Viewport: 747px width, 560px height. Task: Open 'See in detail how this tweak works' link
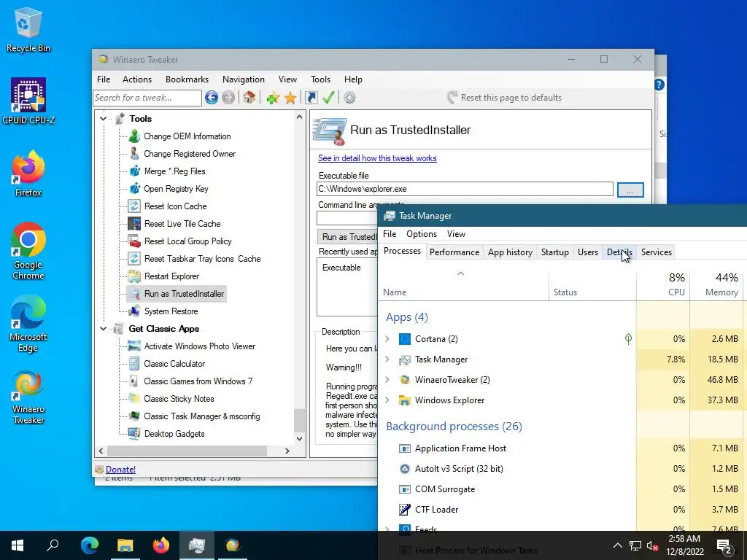[x=377, y=158]
